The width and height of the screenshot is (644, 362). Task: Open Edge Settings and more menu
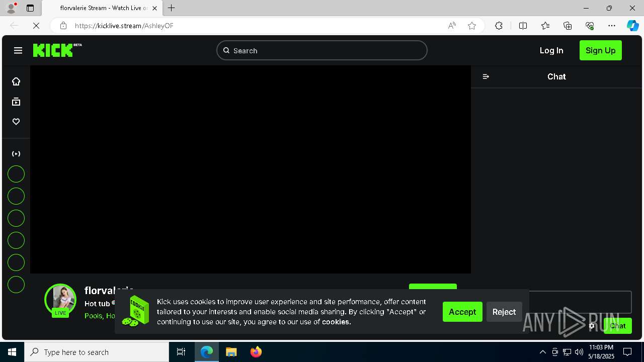point(612,26)
